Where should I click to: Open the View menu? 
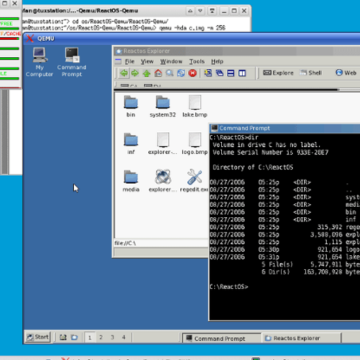[x=147, y=61]
